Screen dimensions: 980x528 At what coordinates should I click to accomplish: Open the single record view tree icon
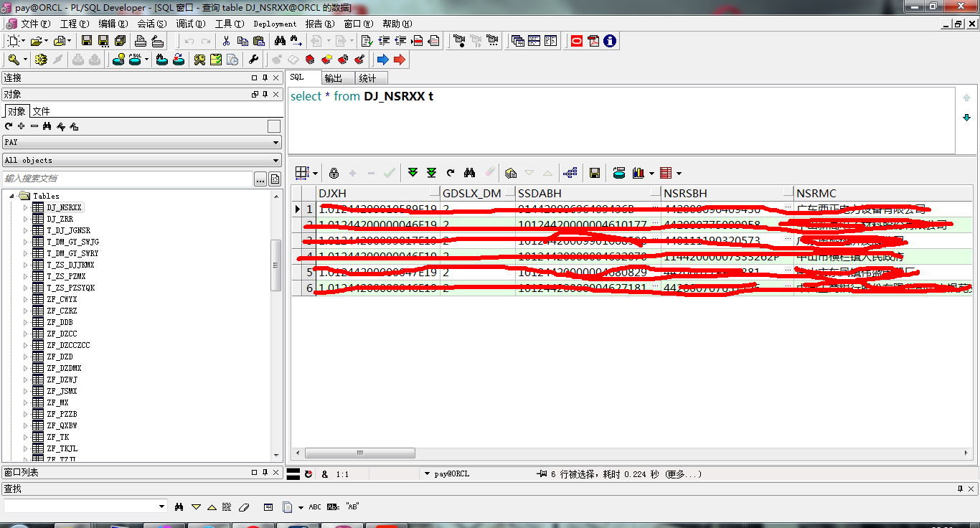(570, 173)
